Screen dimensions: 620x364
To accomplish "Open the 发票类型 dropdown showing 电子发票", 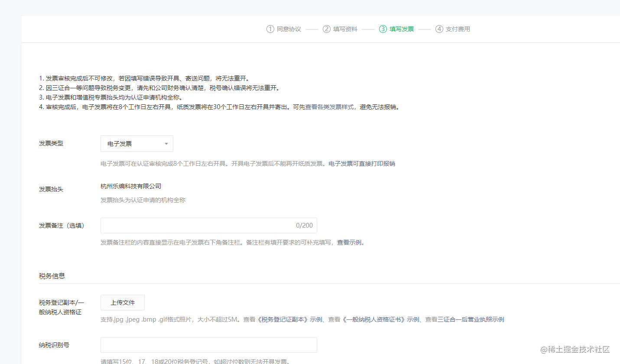I will pos(137,144).
